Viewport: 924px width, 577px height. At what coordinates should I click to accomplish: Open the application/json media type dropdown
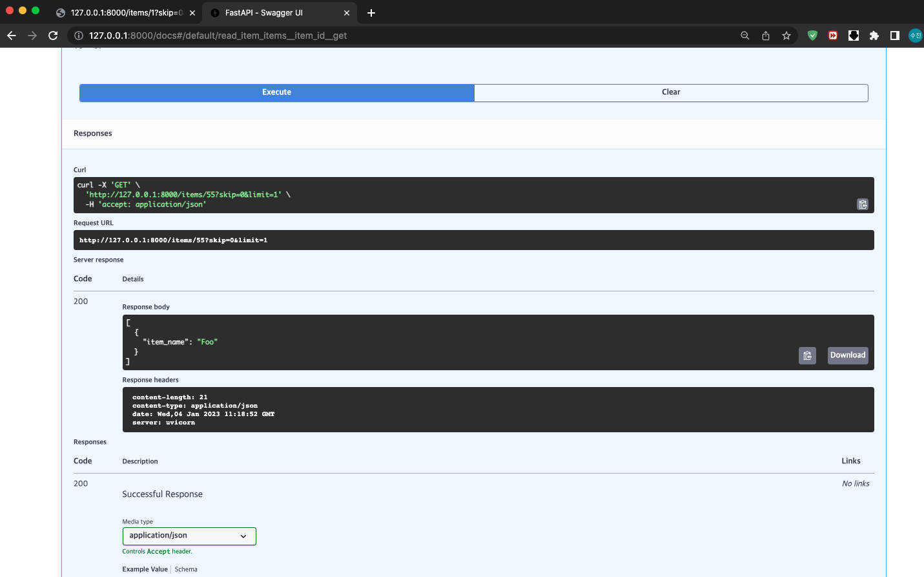189,536
